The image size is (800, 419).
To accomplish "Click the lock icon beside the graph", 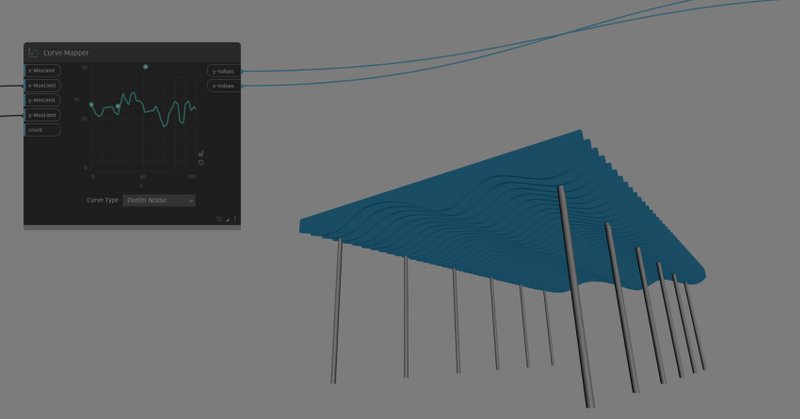I will tap(201, 153).
